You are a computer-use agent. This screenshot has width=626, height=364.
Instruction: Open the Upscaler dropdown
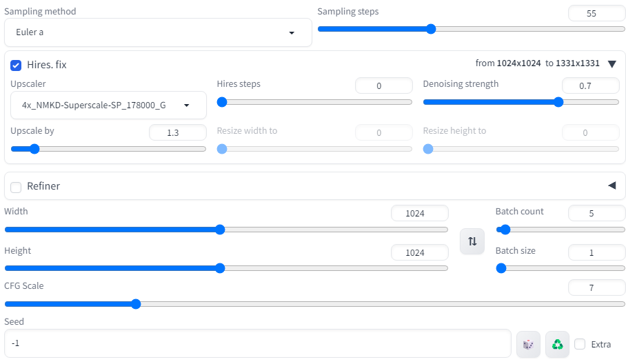pyautogui.click(x=108, y=105)
